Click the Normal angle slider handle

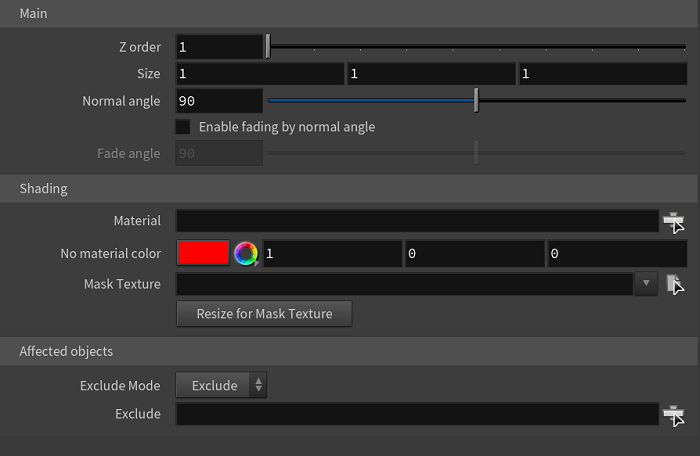[476, 100]
